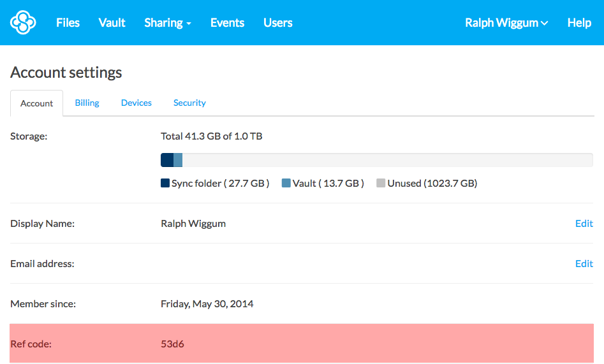Open the Devices tab
The width and height of the screenshot is (604, 364).
(136, 103)
